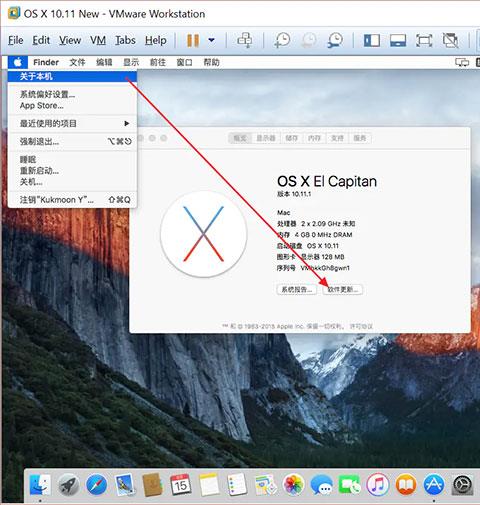Expand the 最近使用的项目 submenu
480x505 pixels.
tap(72, 124)
